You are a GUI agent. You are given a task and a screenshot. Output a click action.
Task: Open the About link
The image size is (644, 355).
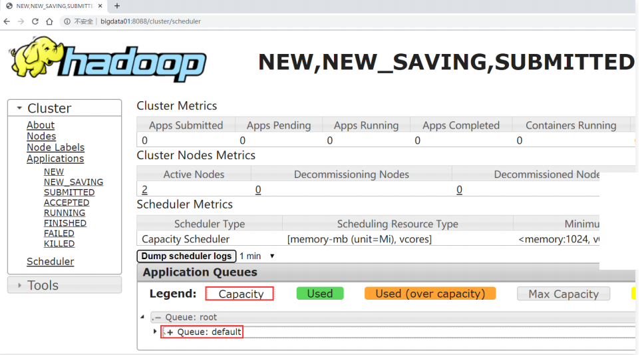click(x=40, y=125)
